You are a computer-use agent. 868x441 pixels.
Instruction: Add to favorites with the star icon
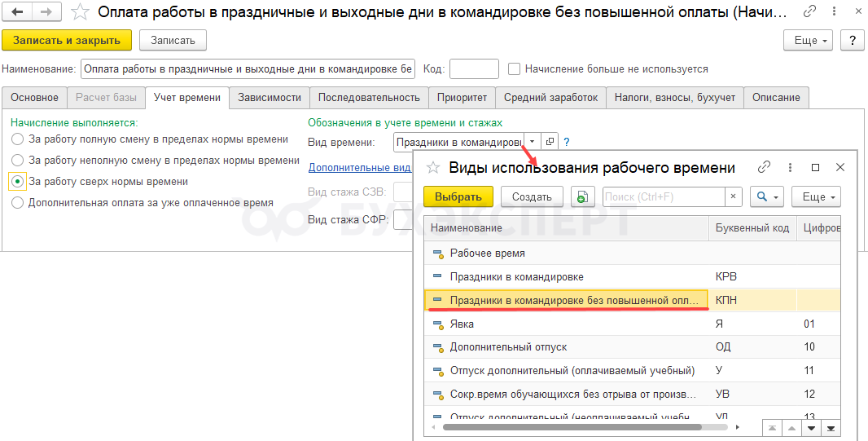[x=80, y=12]
